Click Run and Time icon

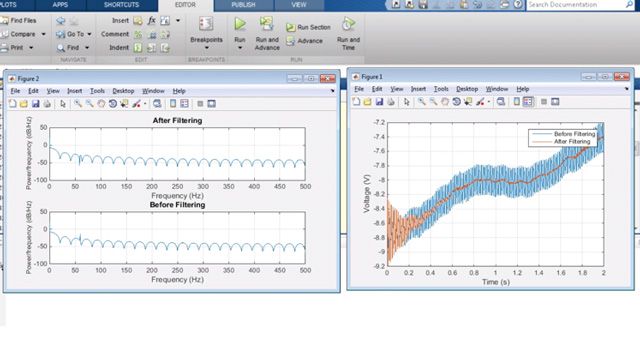(x=348, y=24)
